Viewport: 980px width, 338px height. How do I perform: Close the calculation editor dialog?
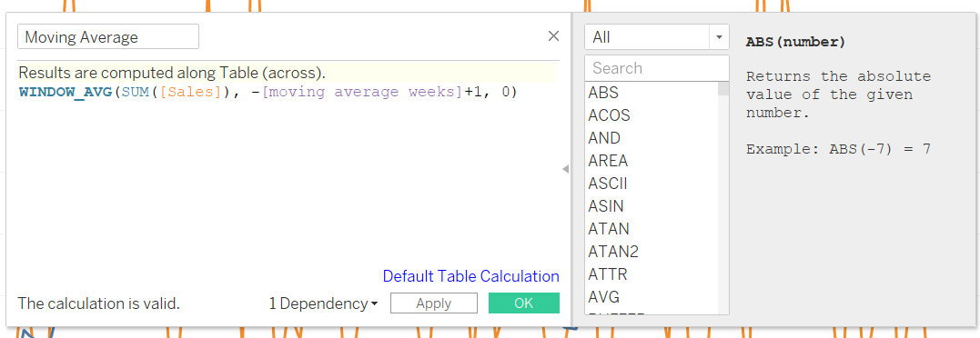553,36
